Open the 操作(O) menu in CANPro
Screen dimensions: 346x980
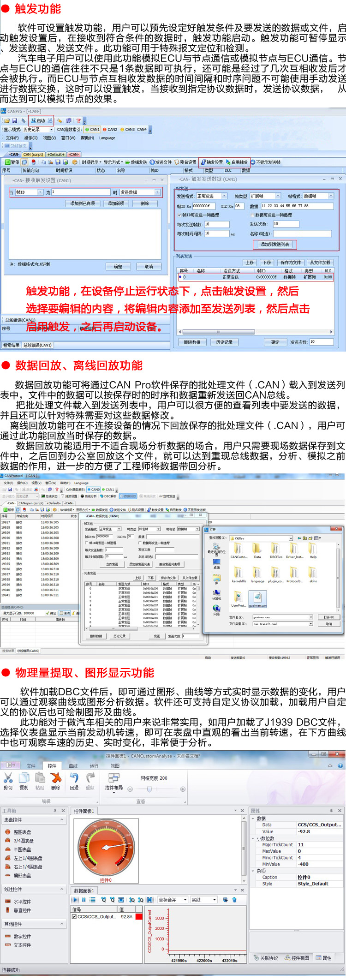coord(31,138)
